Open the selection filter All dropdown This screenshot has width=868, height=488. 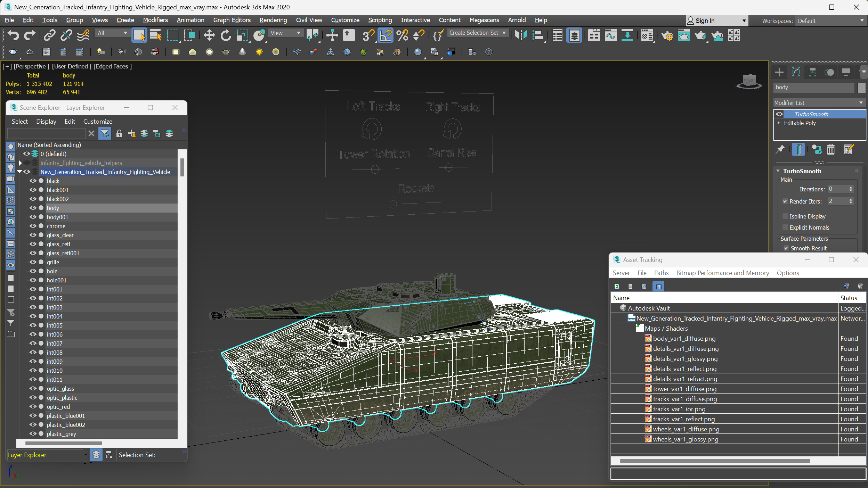tap(112, 33)
